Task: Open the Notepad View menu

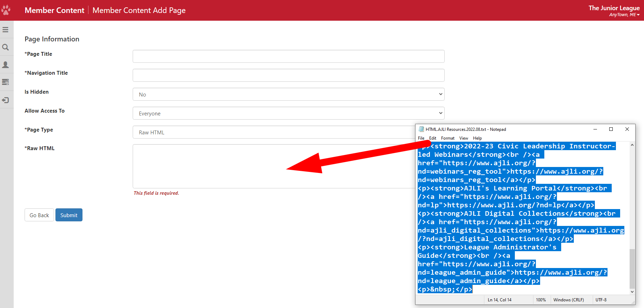Action: click(464, 138)
